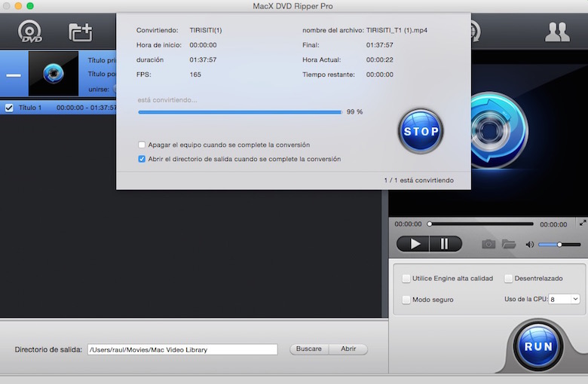
Task: Enable Modo seguro checkbox
Action: tap(406, 300)
